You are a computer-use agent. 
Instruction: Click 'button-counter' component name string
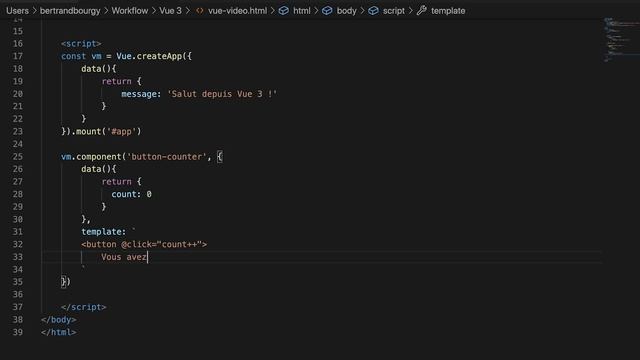click(167, 157)
